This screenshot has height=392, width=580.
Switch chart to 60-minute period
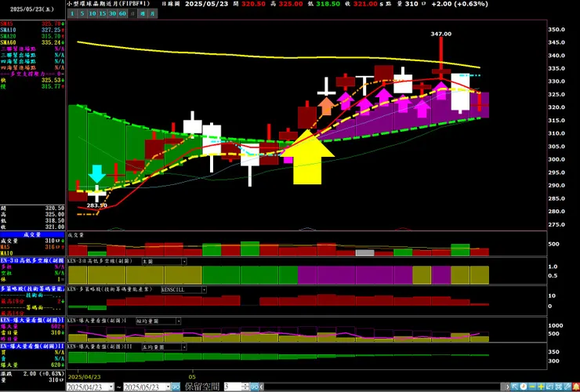(x=122, y=13)
